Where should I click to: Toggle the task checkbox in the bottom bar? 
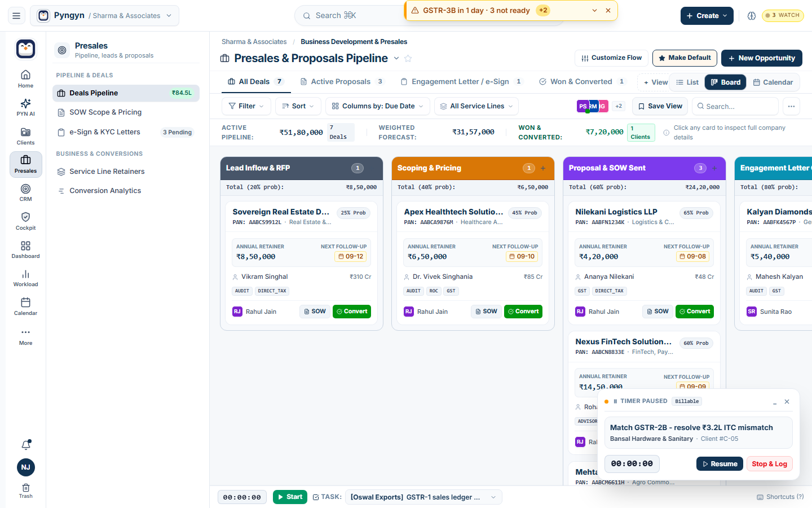(x=316, y=497)
